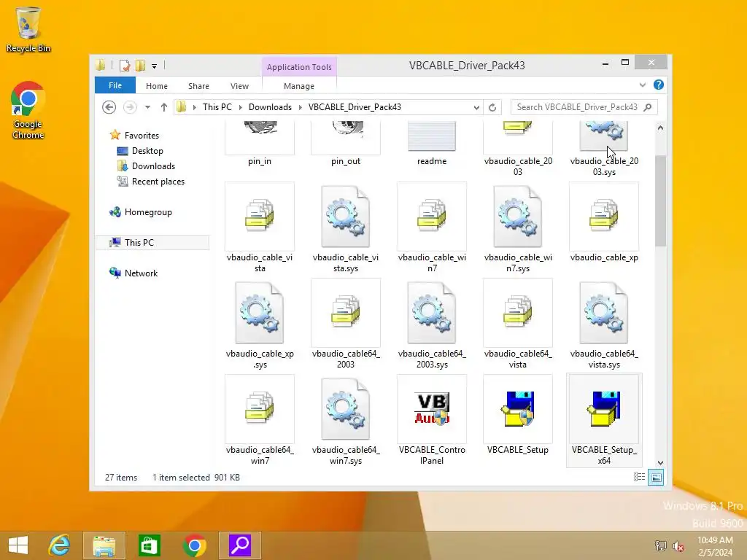Click the Search VBCABLE_Driver_Pack43 box
Screen dimensions: 747x560
pyautogui.click(x=584, y=107)
